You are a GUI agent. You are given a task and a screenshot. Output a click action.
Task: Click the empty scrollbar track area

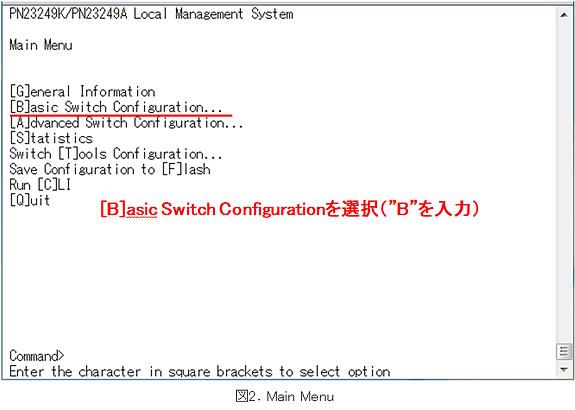pyautogui.click(x=564, y=182)
